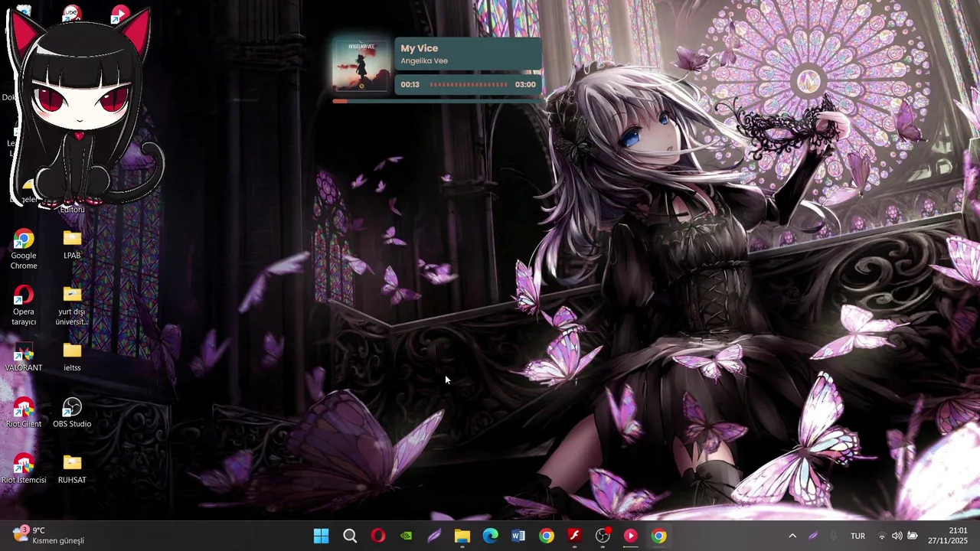Open the purple feather app in taskbar
Screen dimensions: 980x551
(434, 536)
